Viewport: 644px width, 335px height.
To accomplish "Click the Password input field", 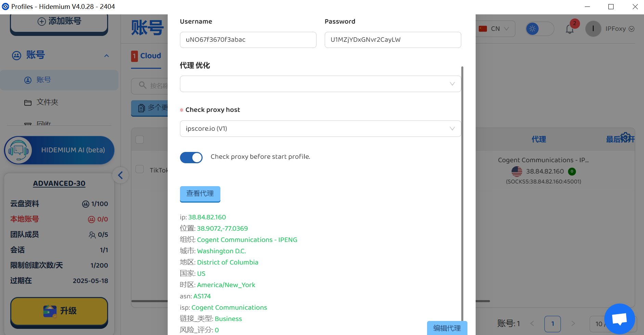I will pyautogui.click(x=393, y=40).
